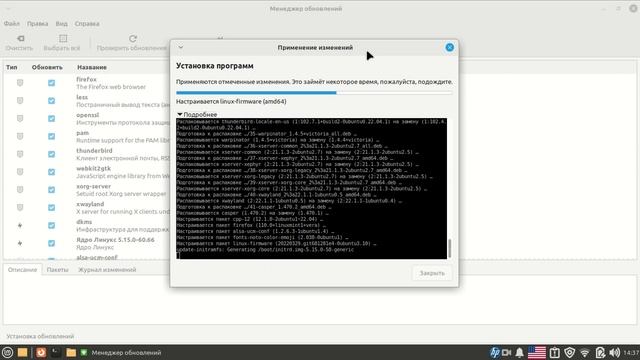Click the Clear toolbar icon in Update Manager

20,38
